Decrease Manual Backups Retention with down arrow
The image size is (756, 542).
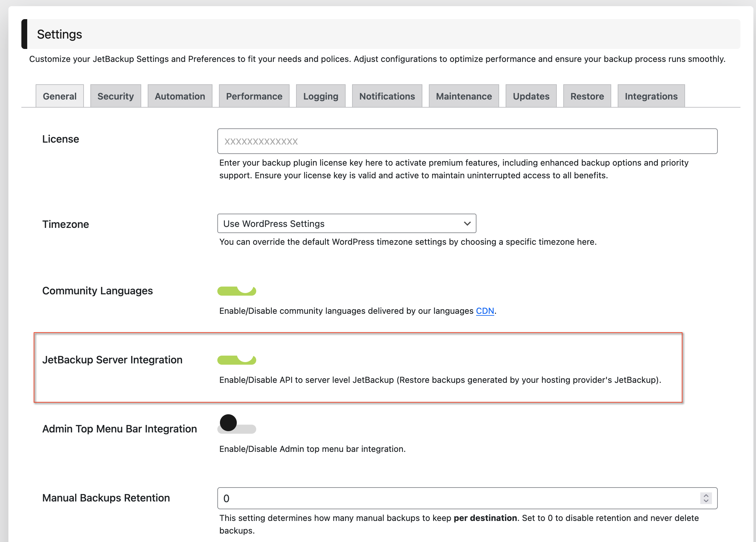point(706,501)
